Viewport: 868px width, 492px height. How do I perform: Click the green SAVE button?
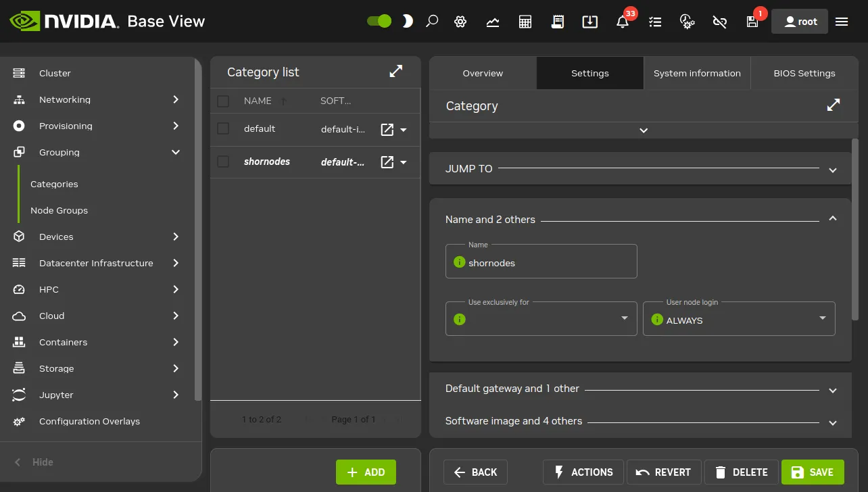[x=813, y=472]
